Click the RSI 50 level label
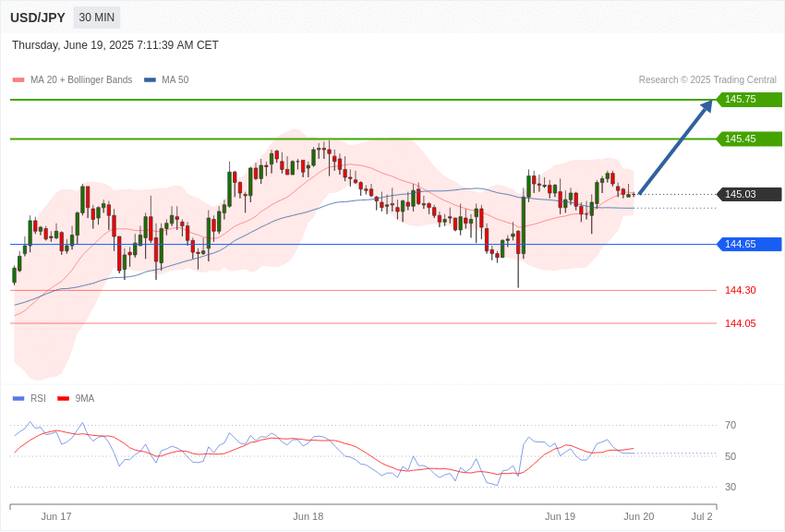The height and width of the screenshot is (532, 785). pyautogui.click(x=731, y=456)
